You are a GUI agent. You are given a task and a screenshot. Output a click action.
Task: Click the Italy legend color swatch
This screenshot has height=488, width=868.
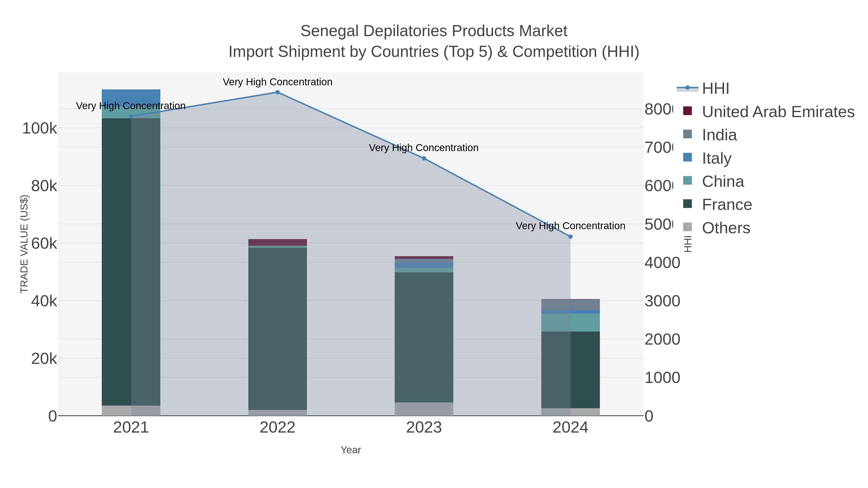[x=687, y=157]
